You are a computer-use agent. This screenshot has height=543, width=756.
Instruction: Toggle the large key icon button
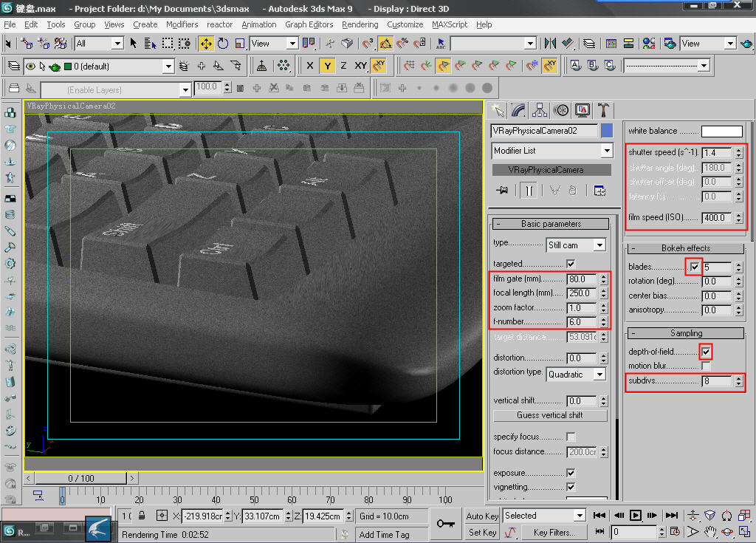point(445,523)
